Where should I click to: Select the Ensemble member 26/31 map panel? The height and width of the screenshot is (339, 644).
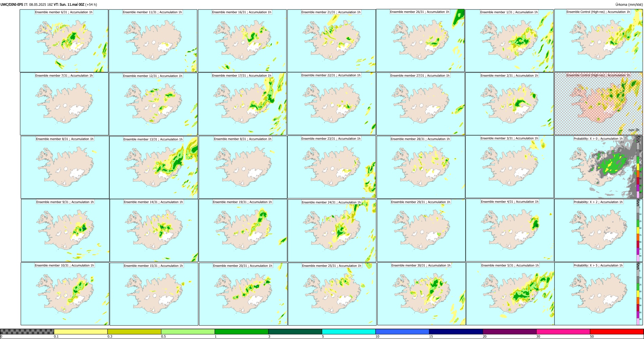coord(420,40)
